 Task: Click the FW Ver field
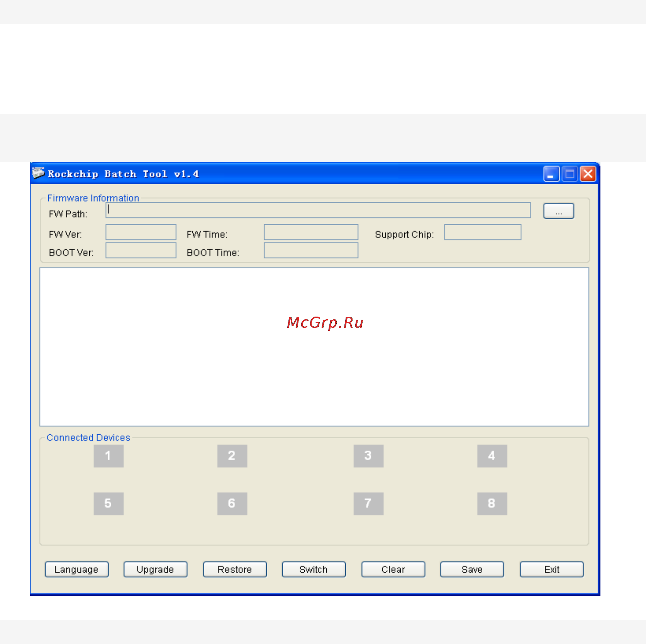(x=141, y=232)
